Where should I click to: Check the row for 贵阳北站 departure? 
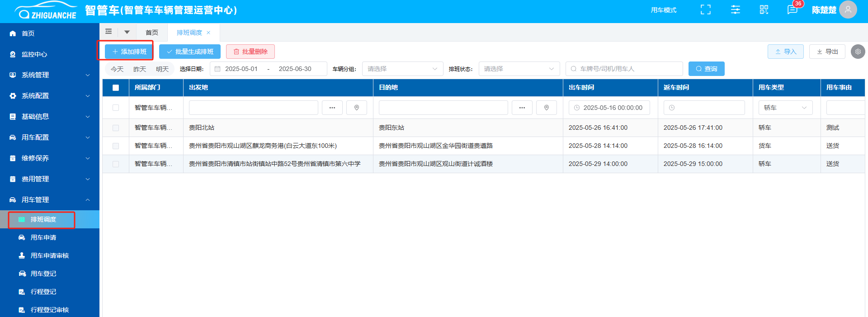coord(116,128)
